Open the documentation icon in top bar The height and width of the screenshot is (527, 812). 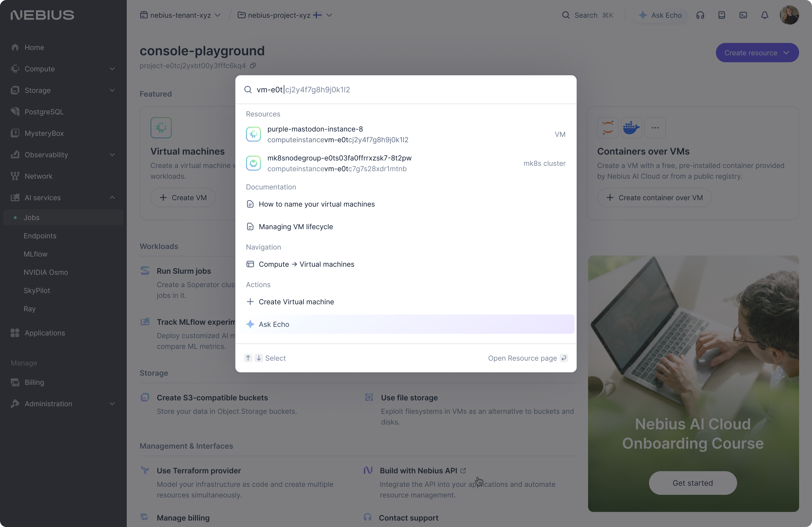[722, 15]
